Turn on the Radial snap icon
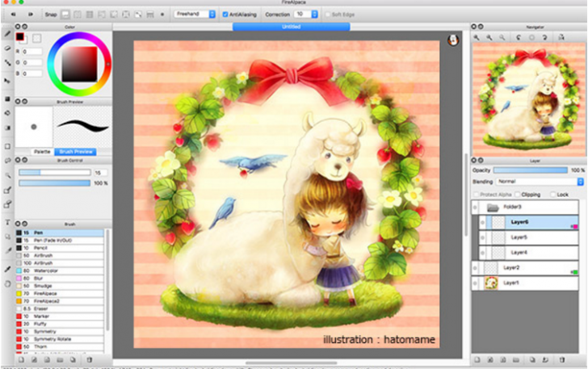 [x=114, y=15]
